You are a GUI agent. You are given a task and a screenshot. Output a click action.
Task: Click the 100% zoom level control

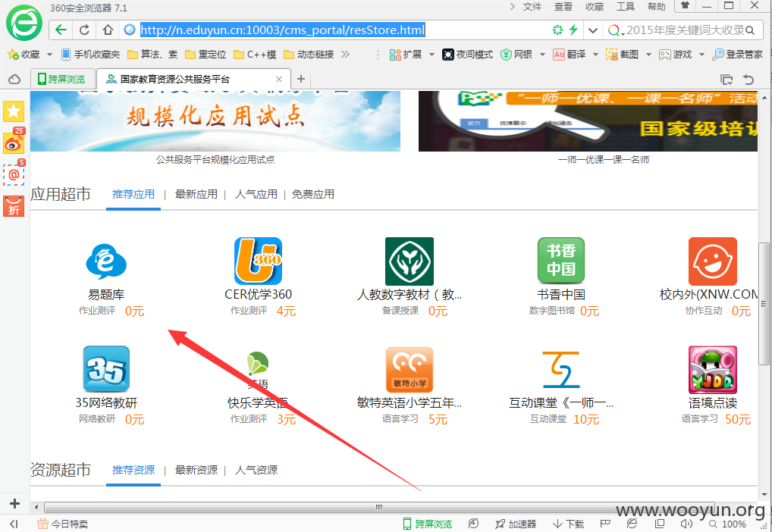pos(726,524)
